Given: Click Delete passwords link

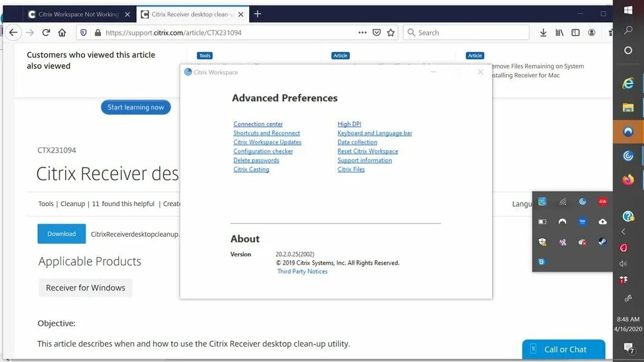Looking at the screenshot, I should click(x=256, y=160).
